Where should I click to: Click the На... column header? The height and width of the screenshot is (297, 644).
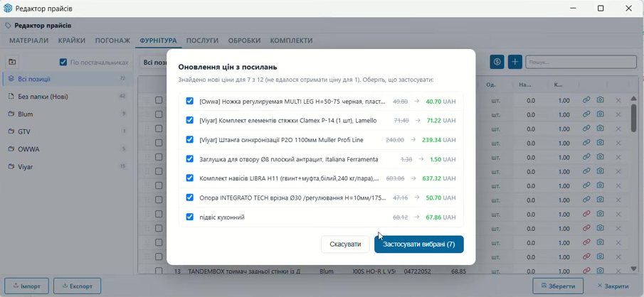[524, 85]
